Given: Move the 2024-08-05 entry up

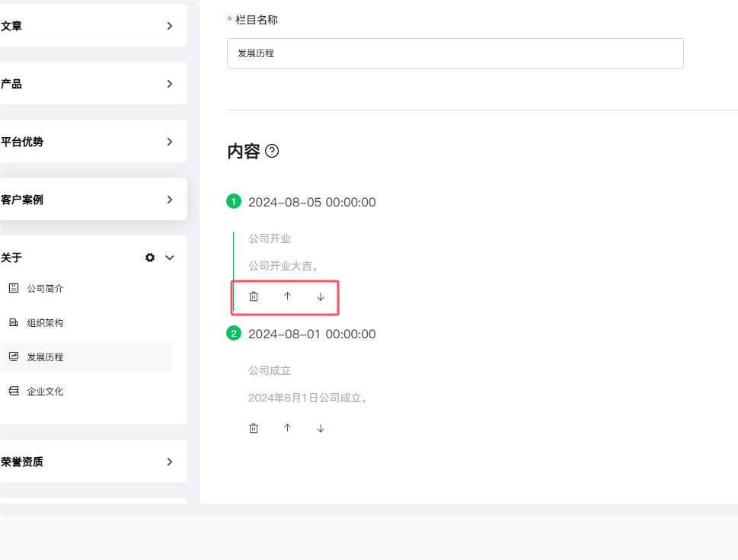Looking at the screenshot, I should tap(287, 296).
